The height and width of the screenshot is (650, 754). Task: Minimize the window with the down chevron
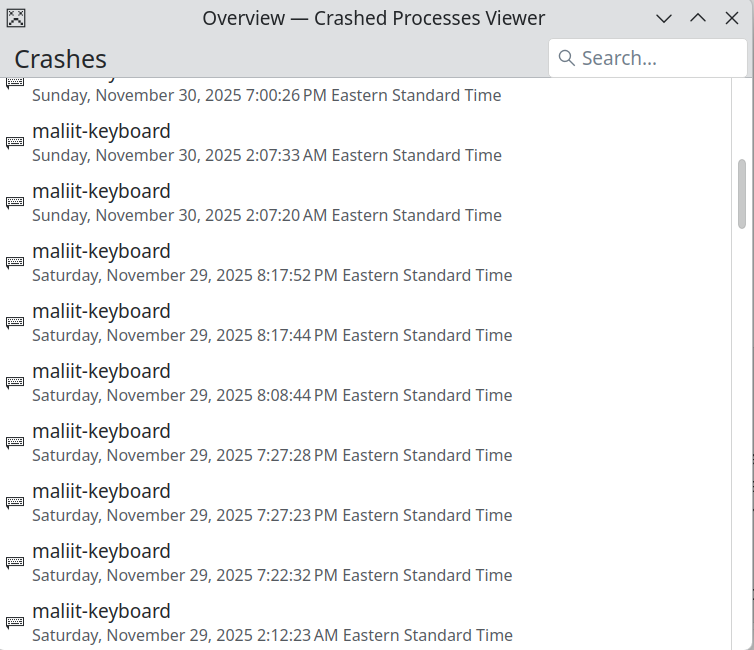point(664,19)
